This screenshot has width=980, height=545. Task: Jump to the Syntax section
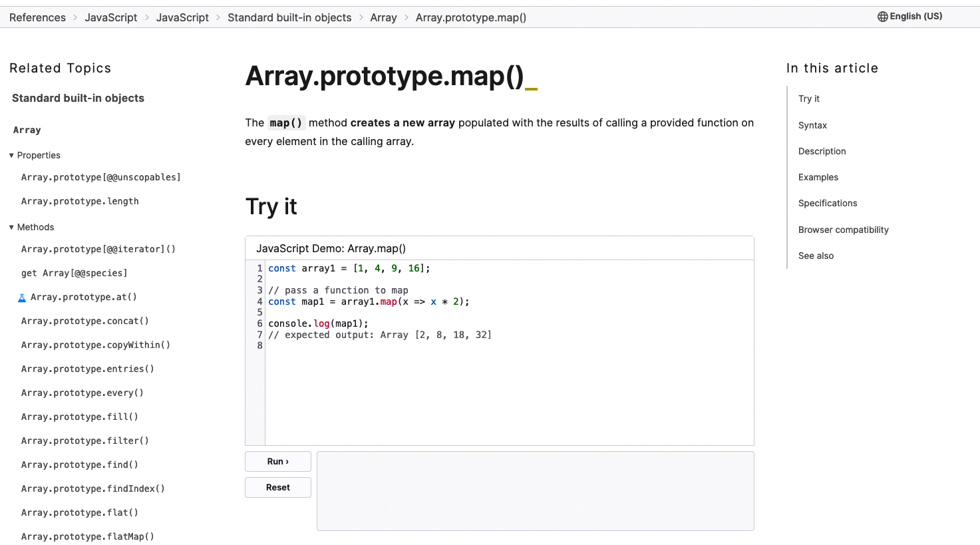pos(813,125)
